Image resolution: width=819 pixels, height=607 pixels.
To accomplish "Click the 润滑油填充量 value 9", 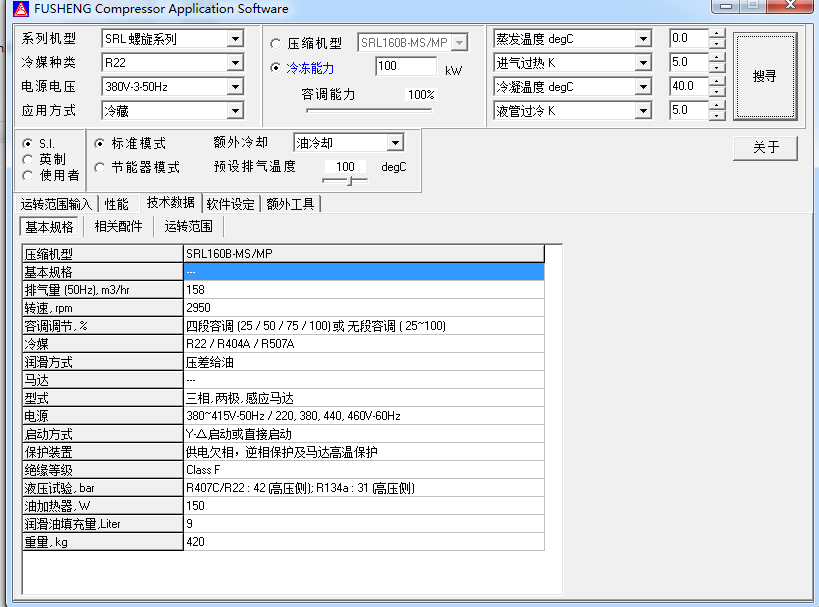I will click(x=364, y=524).
